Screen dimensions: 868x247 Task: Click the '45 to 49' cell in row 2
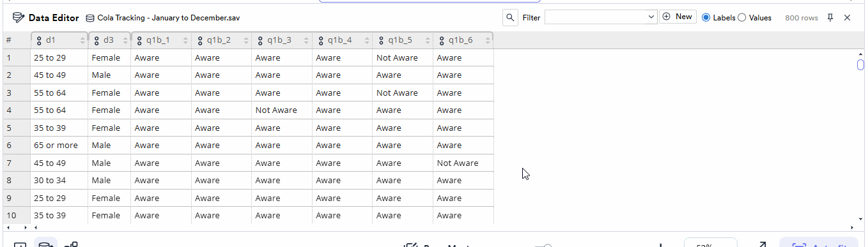click(59, 75)
